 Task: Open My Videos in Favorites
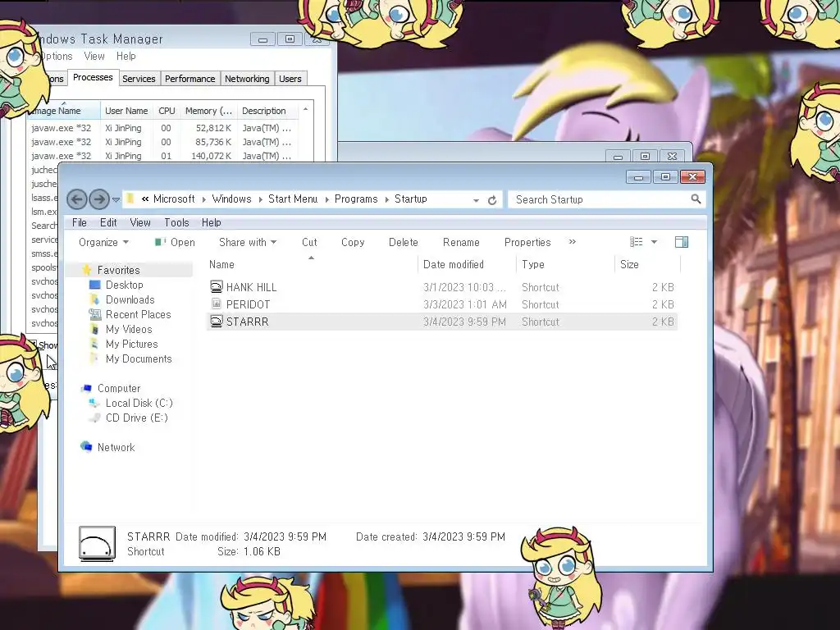pyautogui.click(x=129, y=330)
